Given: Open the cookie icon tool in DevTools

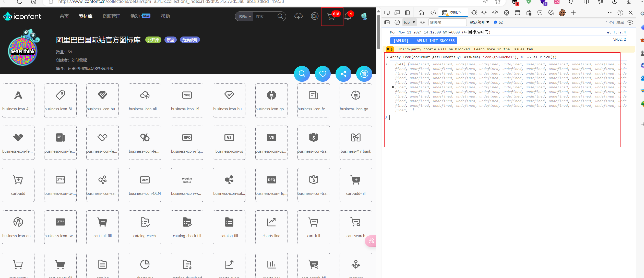Looking at the screenshot, I should coord(562,13).
